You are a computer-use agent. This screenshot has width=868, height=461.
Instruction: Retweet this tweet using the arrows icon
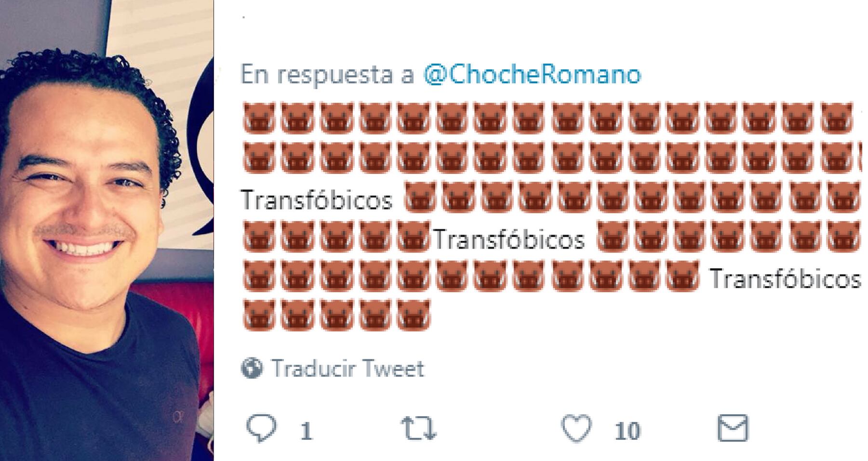click(419, 429)
